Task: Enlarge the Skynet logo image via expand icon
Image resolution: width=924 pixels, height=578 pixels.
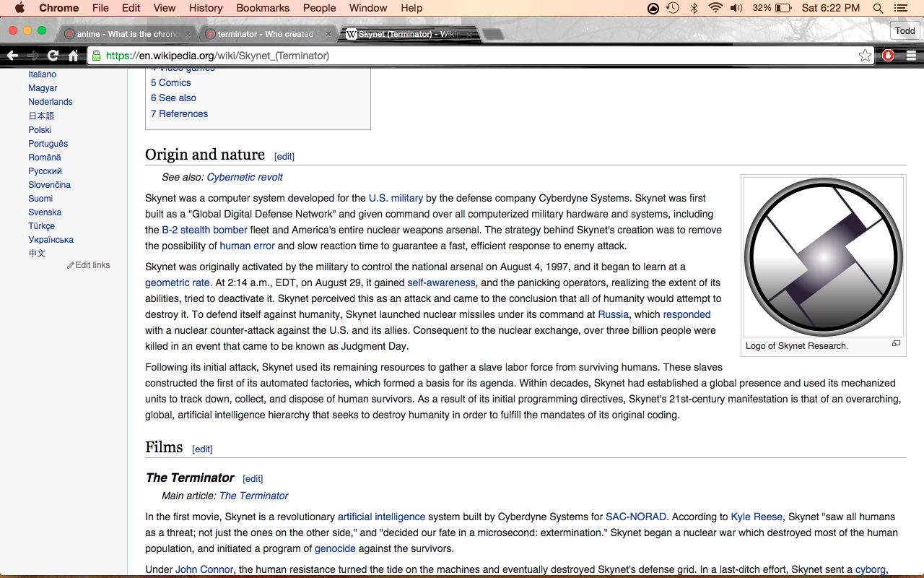Action: click(896, 344)
